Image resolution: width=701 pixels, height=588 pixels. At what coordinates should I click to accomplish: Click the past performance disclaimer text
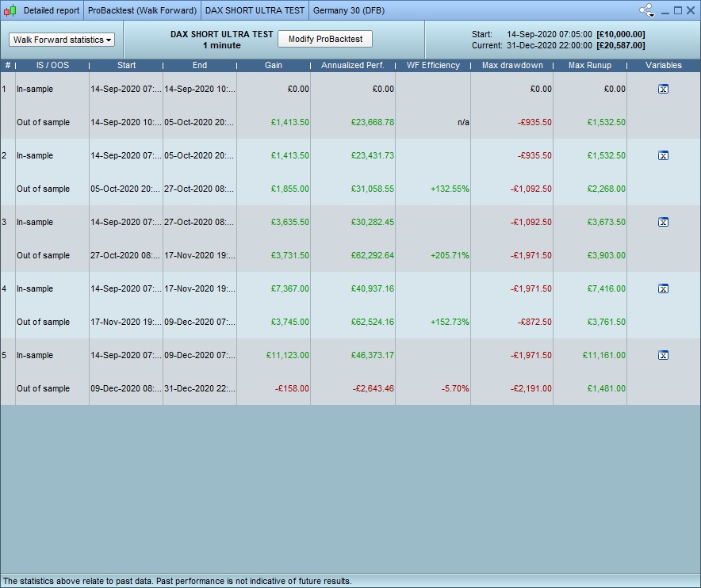coord(178,582)
